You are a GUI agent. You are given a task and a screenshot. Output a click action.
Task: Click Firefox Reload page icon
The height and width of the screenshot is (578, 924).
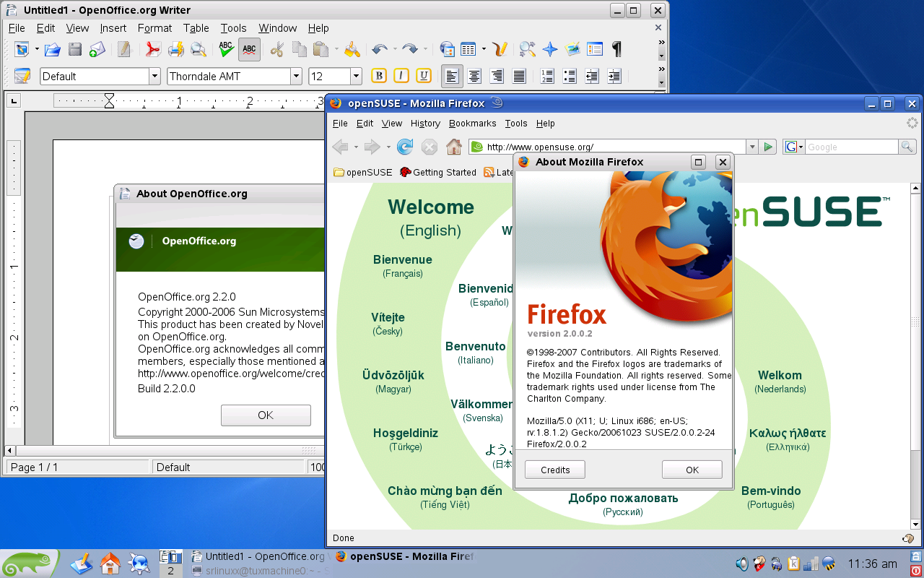pos(405,147)
